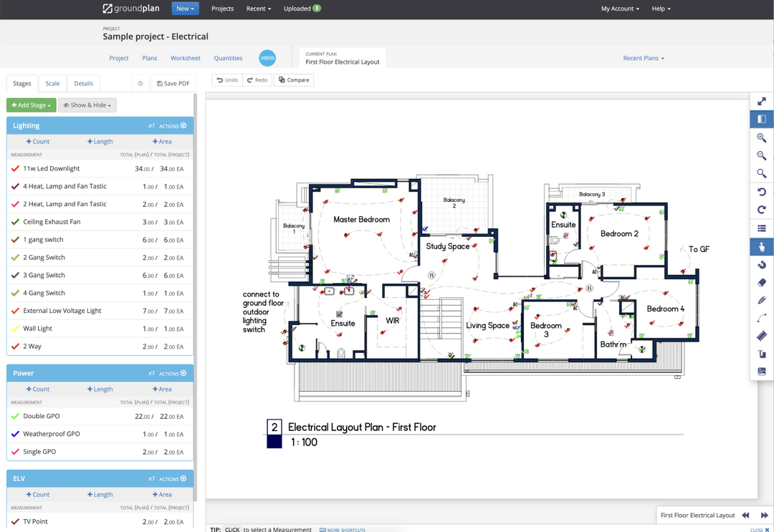
Task: Click the Xero integration icon
Action: (267, 58)
